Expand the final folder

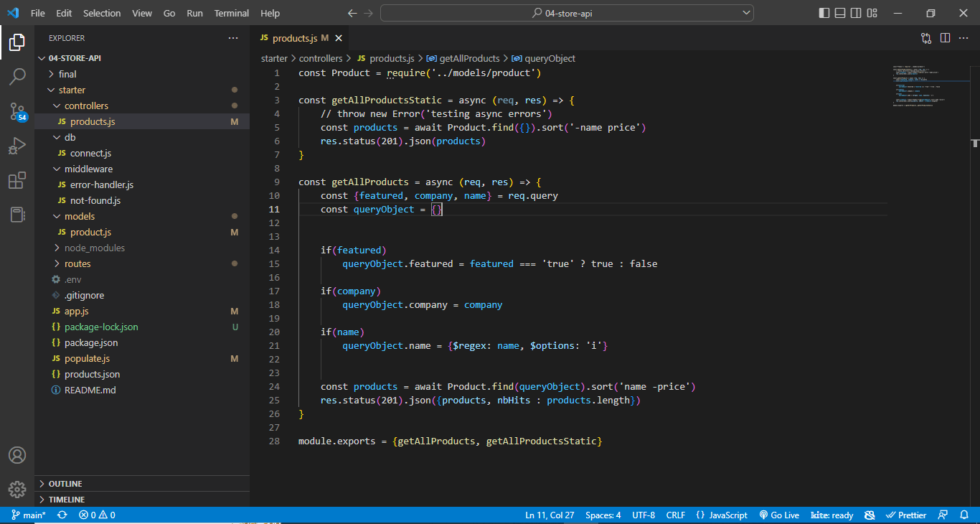pyautogui.click(x=67, y=74)
